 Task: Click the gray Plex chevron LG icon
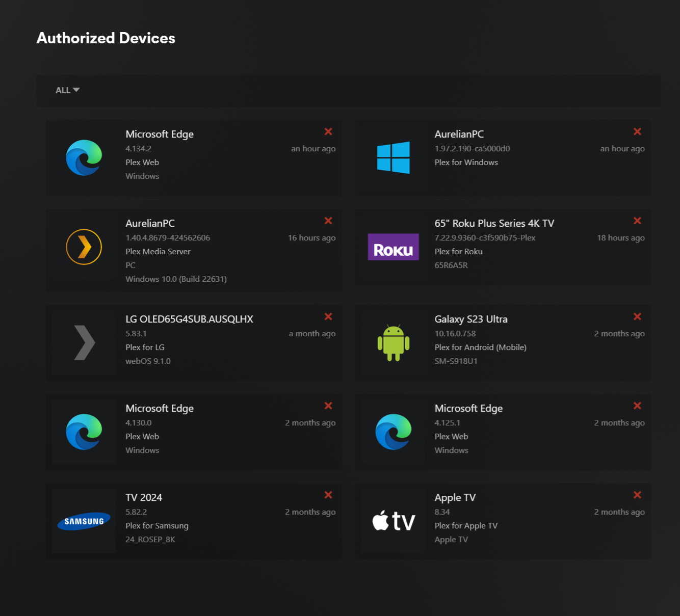84,342
